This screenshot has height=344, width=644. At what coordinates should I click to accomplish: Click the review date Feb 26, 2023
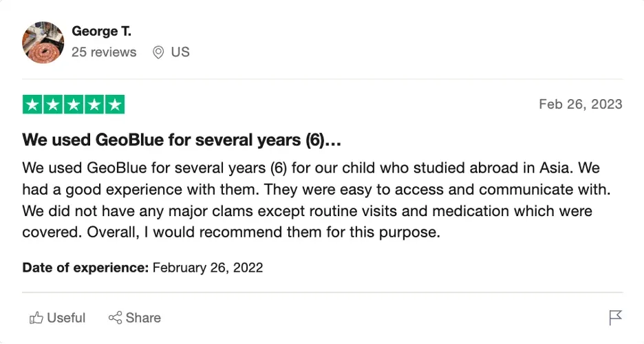pyautogui.click(x=580, y=105)
